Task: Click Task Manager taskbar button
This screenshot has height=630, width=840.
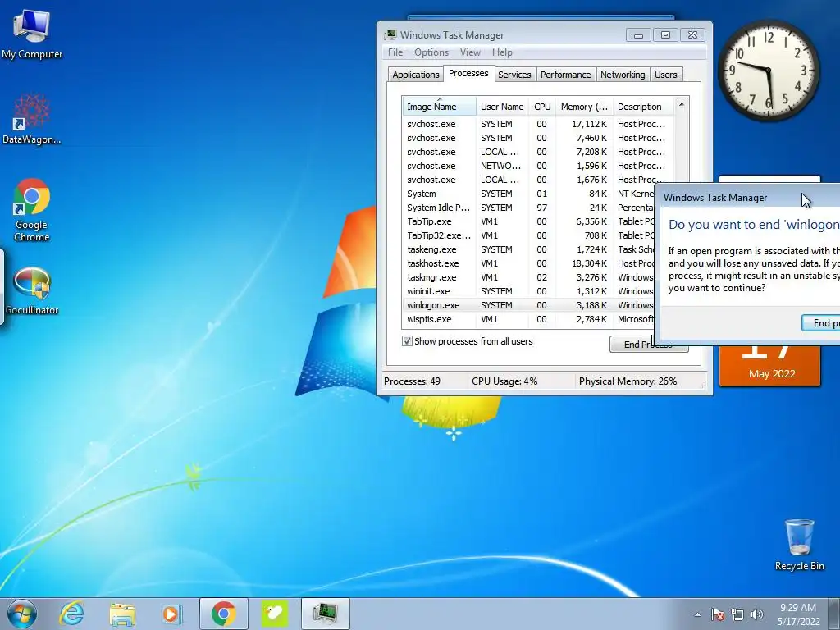Action: coord(325,614)
